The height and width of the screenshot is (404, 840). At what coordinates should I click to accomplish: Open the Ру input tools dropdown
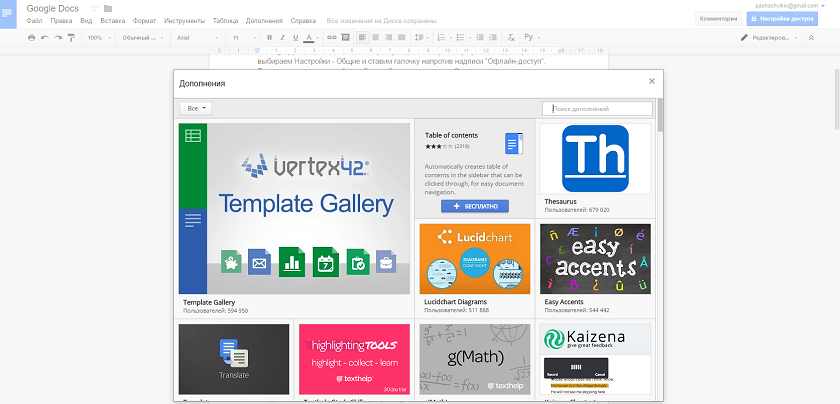(532, 38)
